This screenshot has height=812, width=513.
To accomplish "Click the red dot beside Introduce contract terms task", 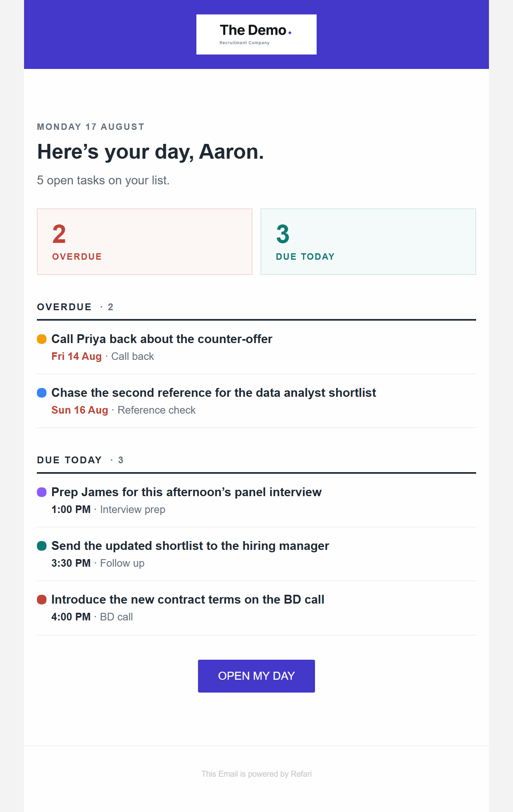I will pos(42,600).
